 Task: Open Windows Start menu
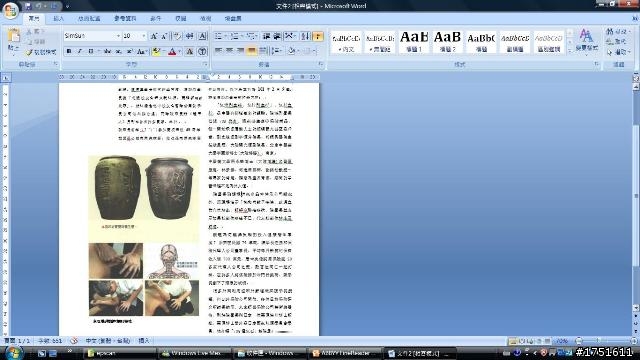pos(13,353)
